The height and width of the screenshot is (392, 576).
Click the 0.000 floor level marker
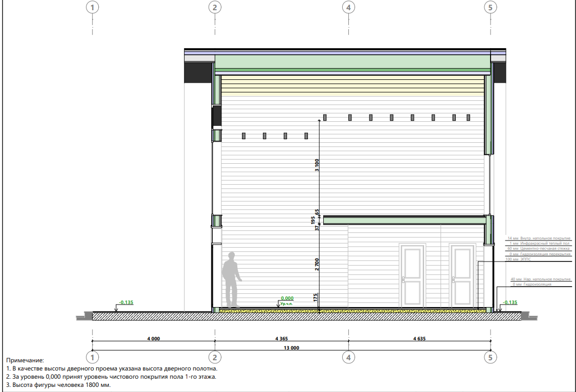coord(287,298)
